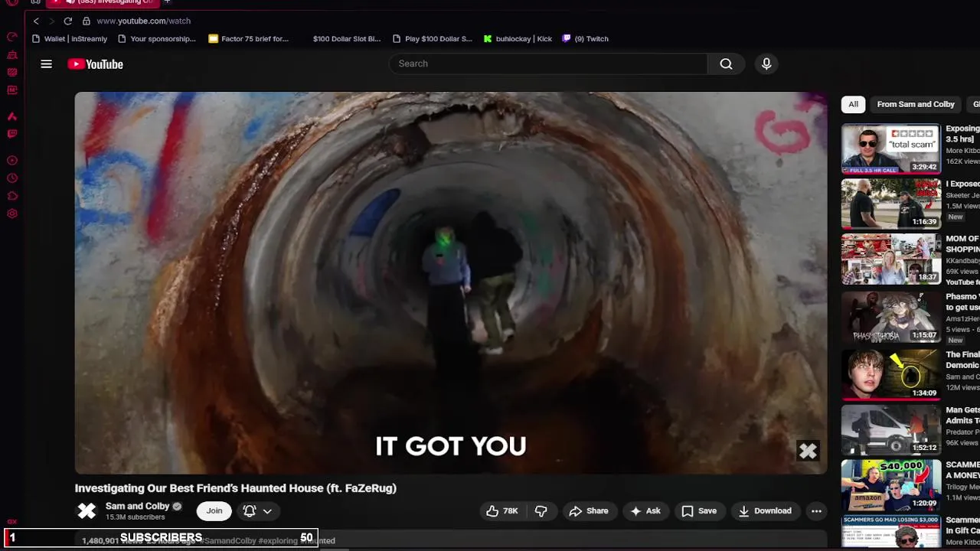Open 1:52:12 white van video thumbnail
The height and width of the screenshot is (551, 980).
click(891, 431)
